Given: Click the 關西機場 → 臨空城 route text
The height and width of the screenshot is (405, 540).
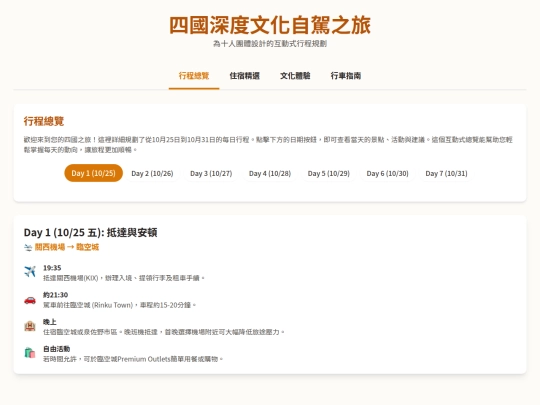Looking at the screenshot, I should pyautogui.click(x=67, y=247).
